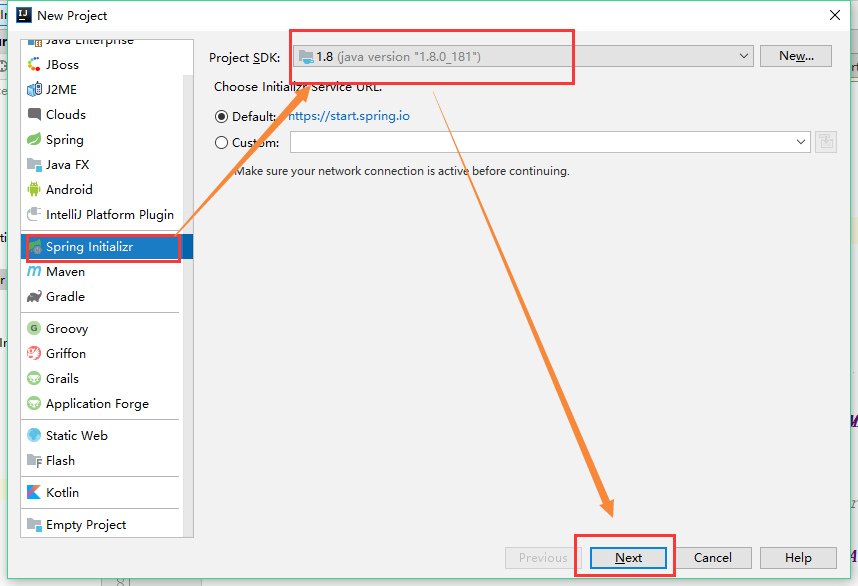858x586 pixels.
Task: Select Java FX label text
Action: tap(67, 165)
